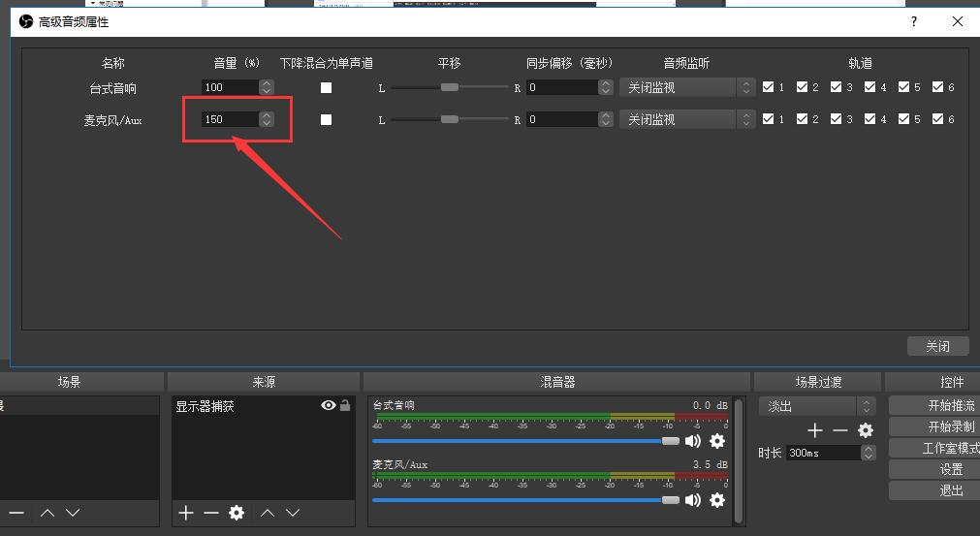
Task: Click 台式音响 balance slider handle
Action: point(450,87)
